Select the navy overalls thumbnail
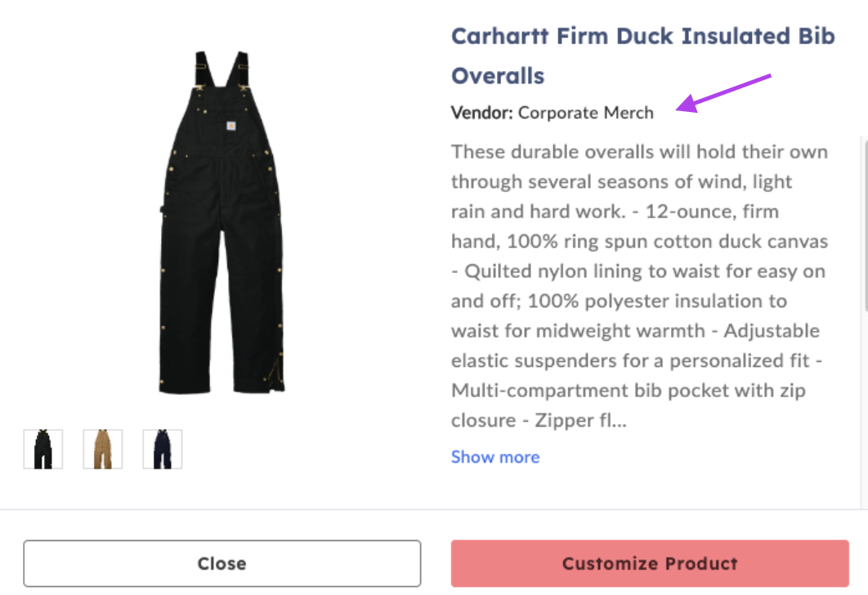868x595 pixels. [x=162, y=449]
